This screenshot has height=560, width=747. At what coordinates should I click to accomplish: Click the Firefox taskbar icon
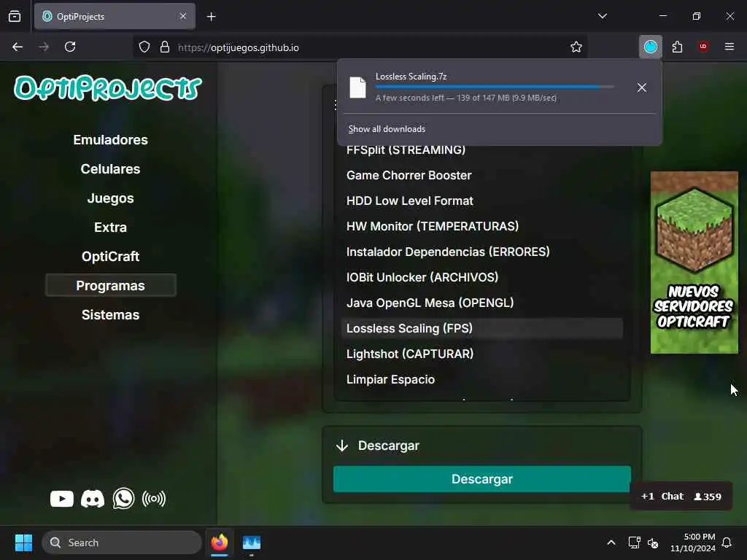tap(220, 542)
